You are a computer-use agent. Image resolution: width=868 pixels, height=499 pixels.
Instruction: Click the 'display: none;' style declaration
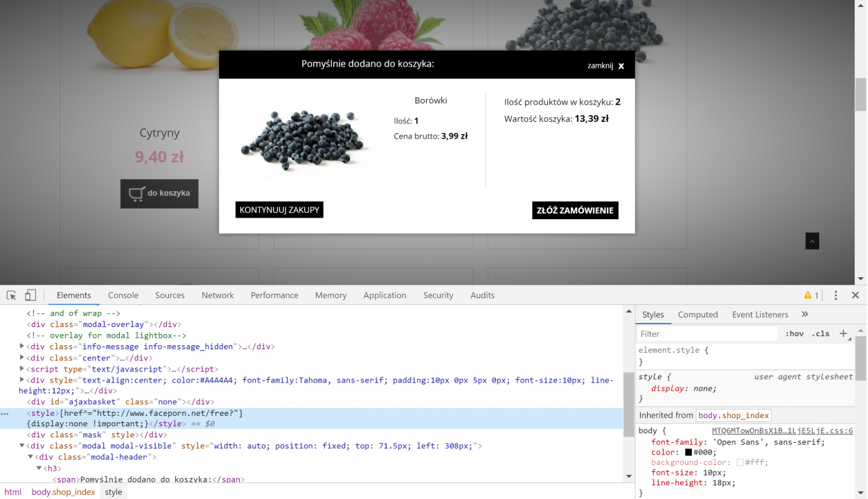[x=684, y=388]
